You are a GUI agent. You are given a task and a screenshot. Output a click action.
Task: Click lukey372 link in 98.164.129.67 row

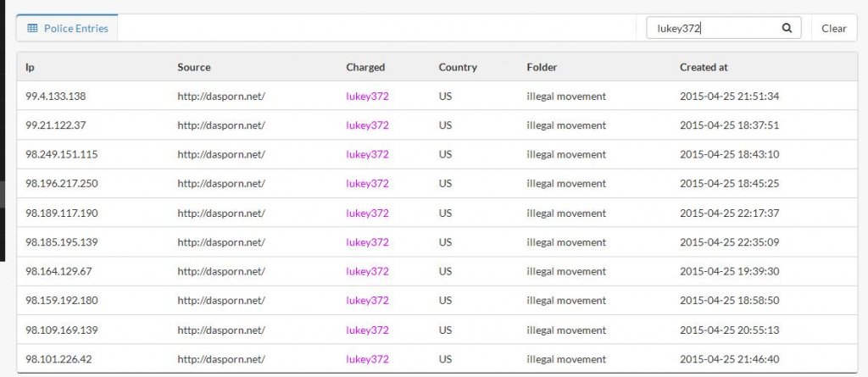tap(367, 271)
